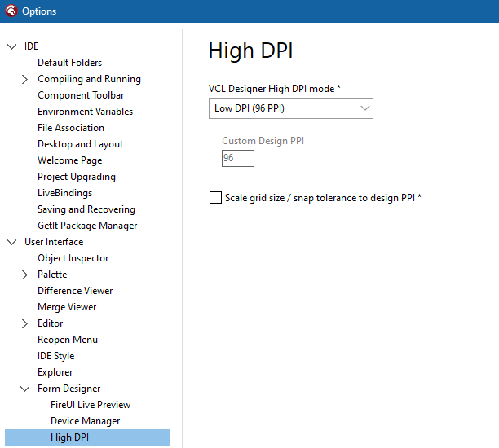Image resolution: width=499 pixels, height=448 pixels.
Task: Open Explorer options page
Action: click(x=55, y=372)
